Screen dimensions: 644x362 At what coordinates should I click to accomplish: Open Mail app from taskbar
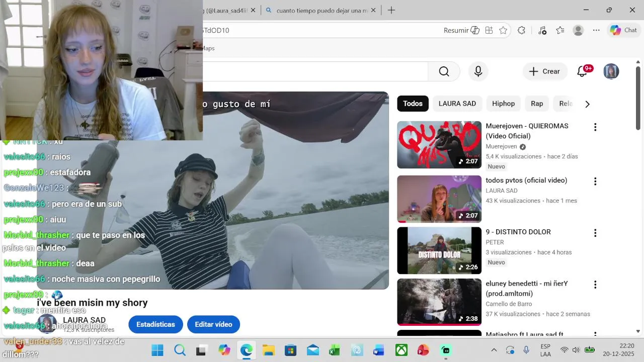tap(312, 350)
